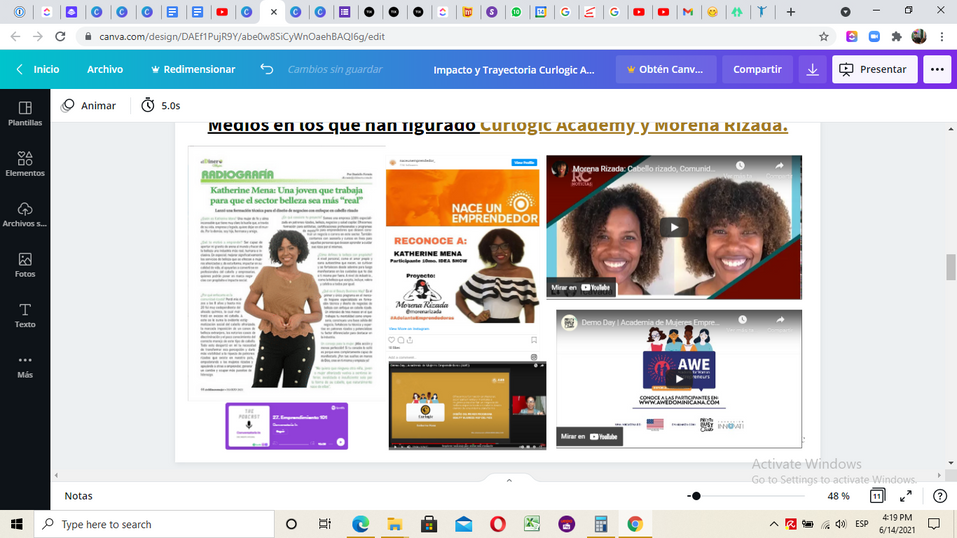Open the Chrome three-dot menu
This screenshot has width=957, height=538.
(x=942, y=37)
